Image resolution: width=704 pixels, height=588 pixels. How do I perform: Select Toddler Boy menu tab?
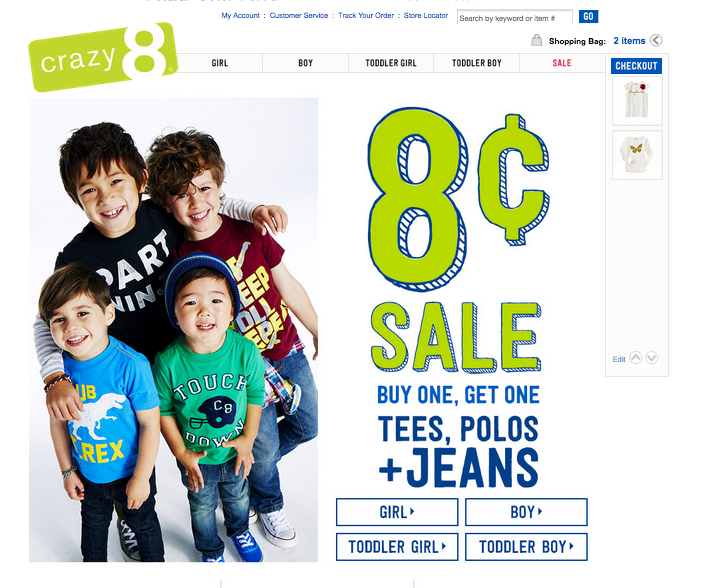click(x=476, y=63)
